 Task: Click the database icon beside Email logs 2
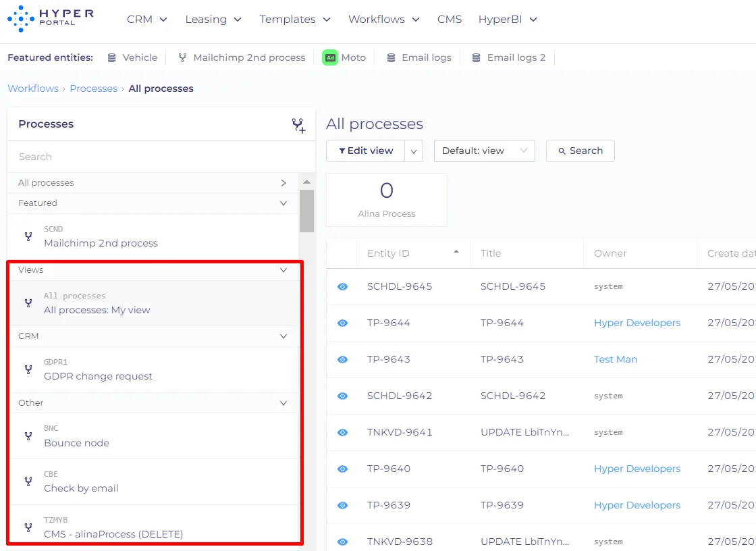click(476, 57)
